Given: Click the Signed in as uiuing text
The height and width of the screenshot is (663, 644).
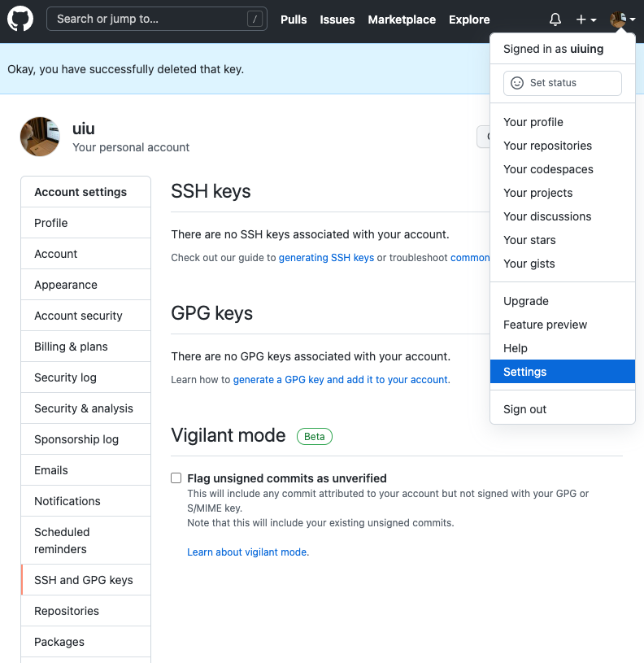Looking at the screenshot, I should coord(553,49).
